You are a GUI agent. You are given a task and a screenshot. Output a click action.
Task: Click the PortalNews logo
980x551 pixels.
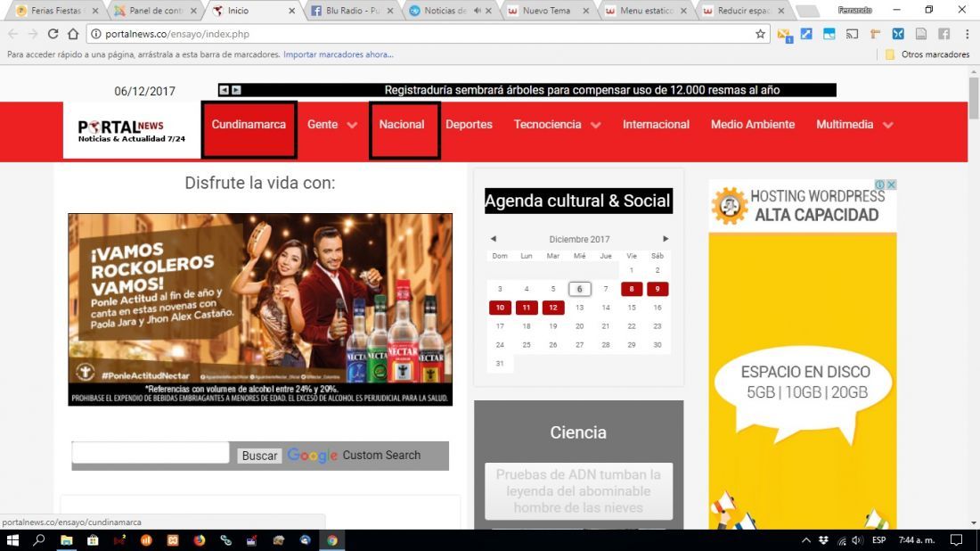coord(131,131)
